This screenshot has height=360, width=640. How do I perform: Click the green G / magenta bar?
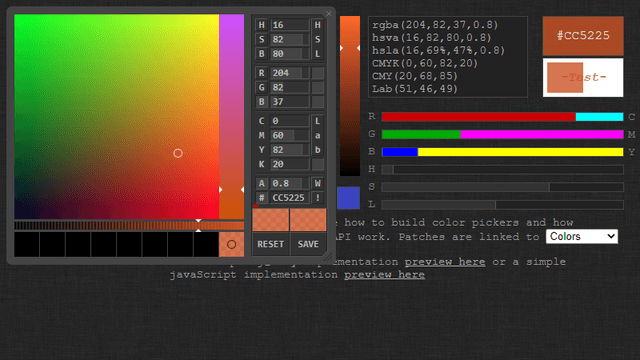(x=502, y=134)
